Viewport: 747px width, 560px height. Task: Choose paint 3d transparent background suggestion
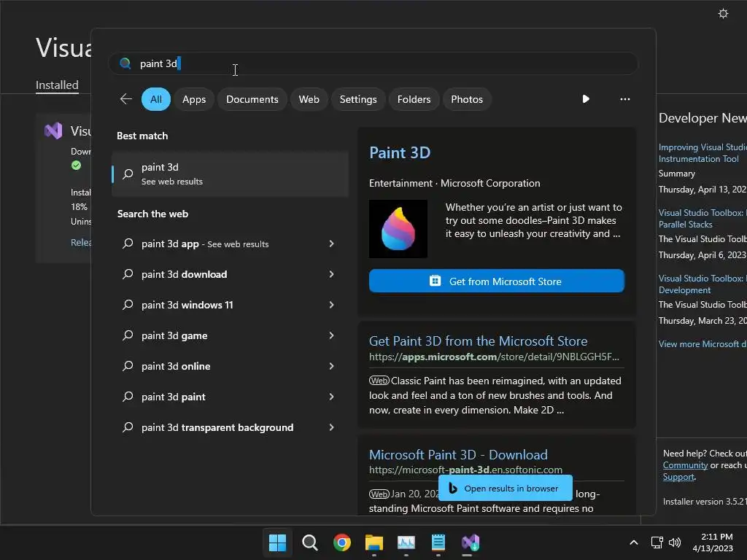point(219,427)
